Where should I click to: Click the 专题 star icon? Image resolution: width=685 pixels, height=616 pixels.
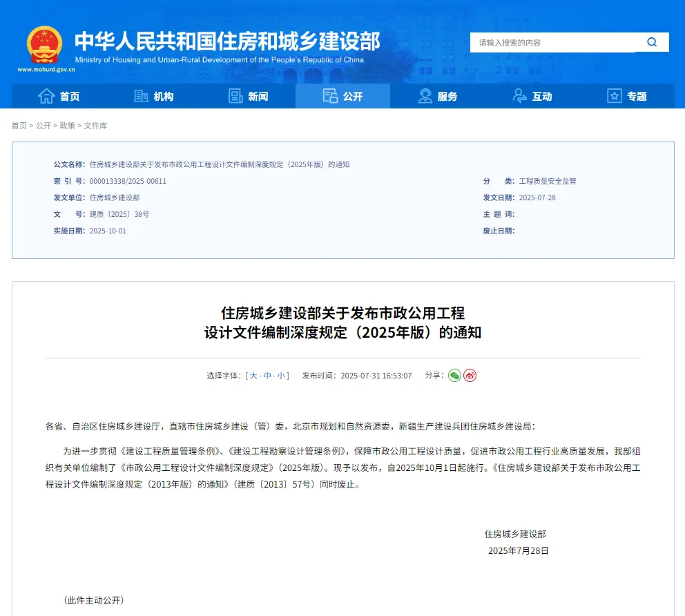615,96
